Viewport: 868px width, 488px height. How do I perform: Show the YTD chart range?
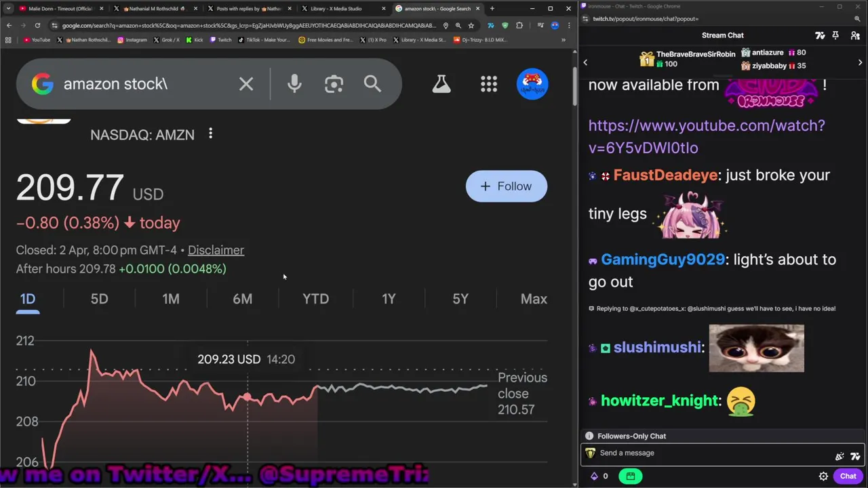[315, 299]
